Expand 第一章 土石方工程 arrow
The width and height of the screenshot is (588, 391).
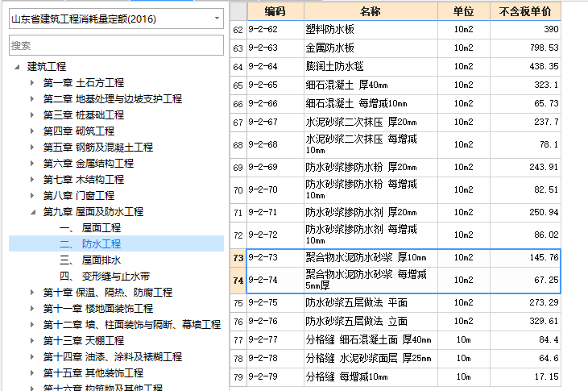32,83
